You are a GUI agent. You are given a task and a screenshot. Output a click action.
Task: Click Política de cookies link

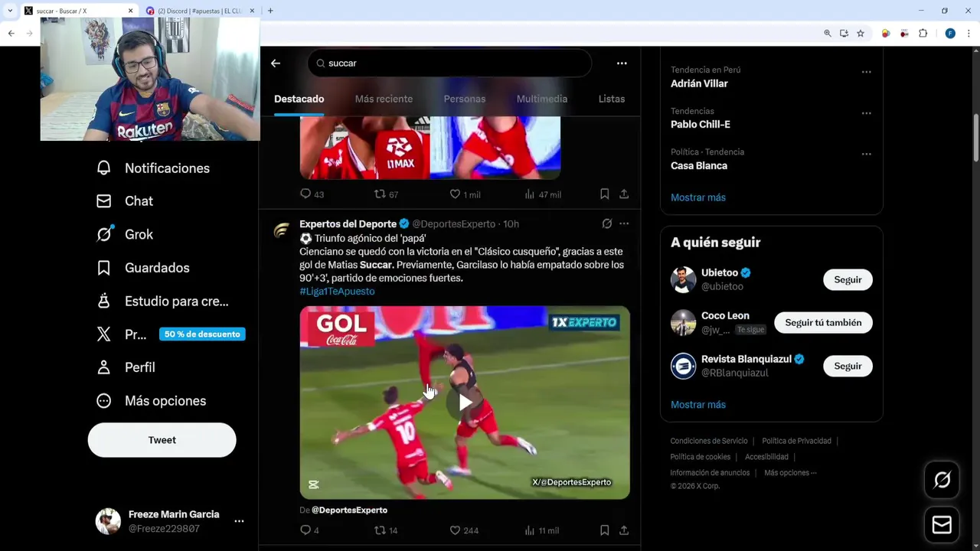(701, 457)
